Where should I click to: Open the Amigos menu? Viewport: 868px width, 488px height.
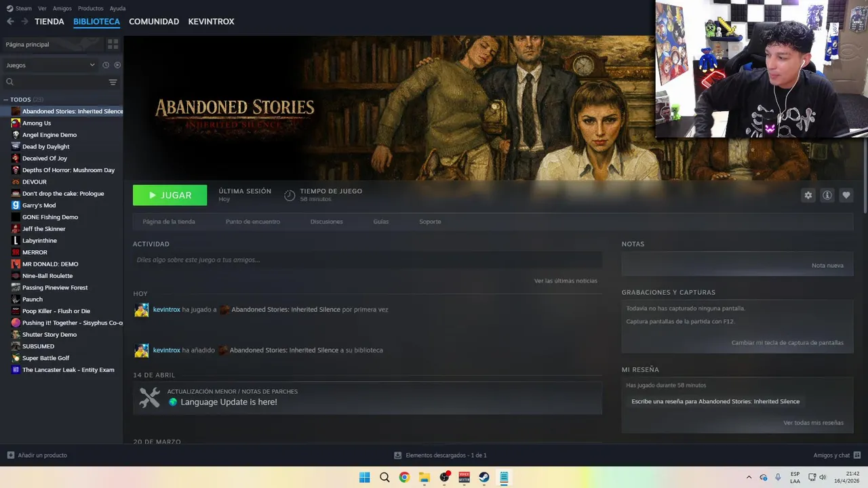click(x=62, y=8)
